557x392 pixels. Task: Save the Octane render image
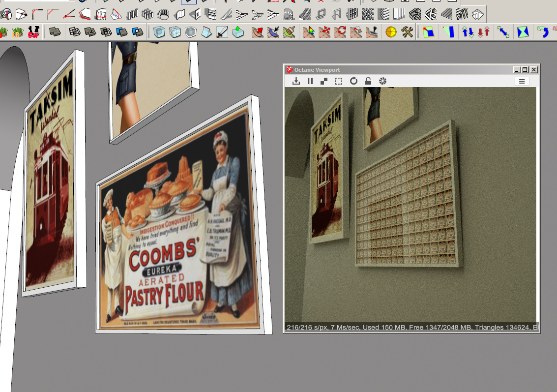296,81
